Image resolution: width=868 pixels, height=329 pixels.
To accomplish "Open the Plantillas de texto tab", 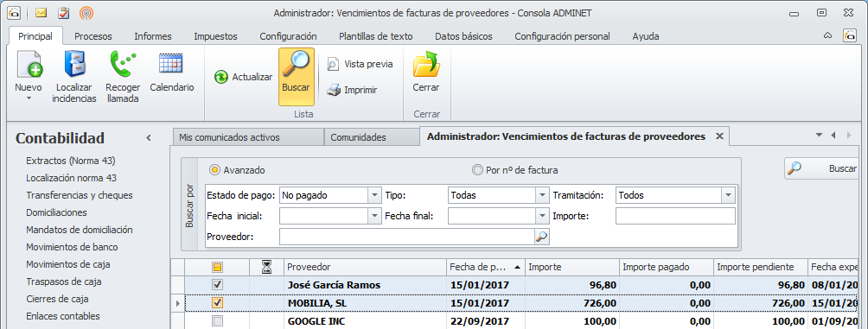I will tap(376, 36).
